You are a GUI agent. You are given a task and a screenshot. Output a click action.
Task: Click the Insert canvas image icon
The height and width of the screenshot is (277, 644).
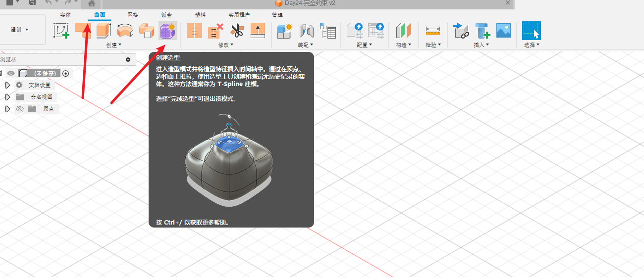pos(503,31)
